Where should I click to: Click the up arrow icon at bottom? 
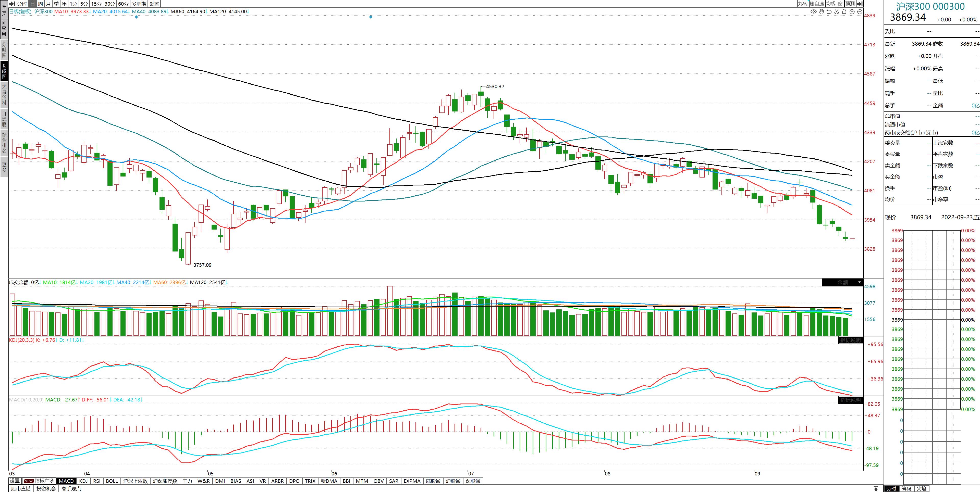click(x=876, y=489)
